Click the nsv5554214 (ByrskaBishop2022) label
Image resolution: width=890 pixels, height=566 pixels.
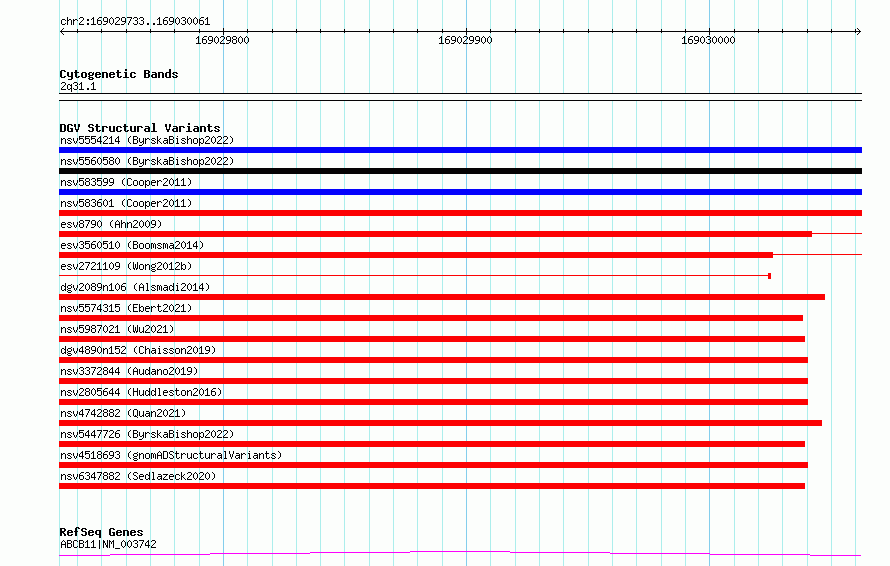point(147,140)
